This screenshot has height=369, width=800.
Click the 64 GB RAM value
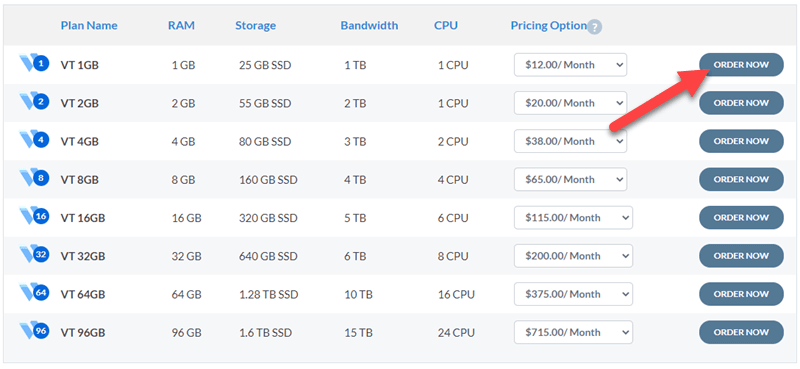(187, 295)
